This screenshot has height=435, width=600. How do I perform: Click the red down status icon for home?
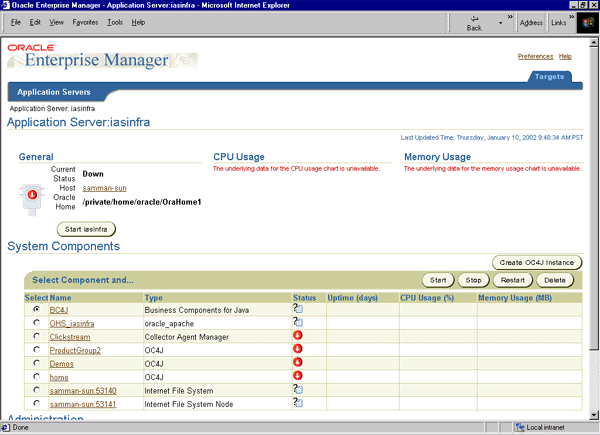pyautogui.click(x=297, y=375)
